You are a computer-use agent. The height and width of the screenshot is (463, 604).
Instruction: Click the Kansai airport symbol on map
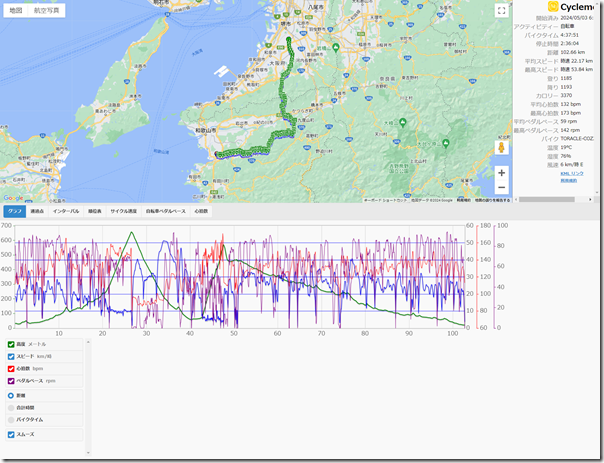click(221, 71)
